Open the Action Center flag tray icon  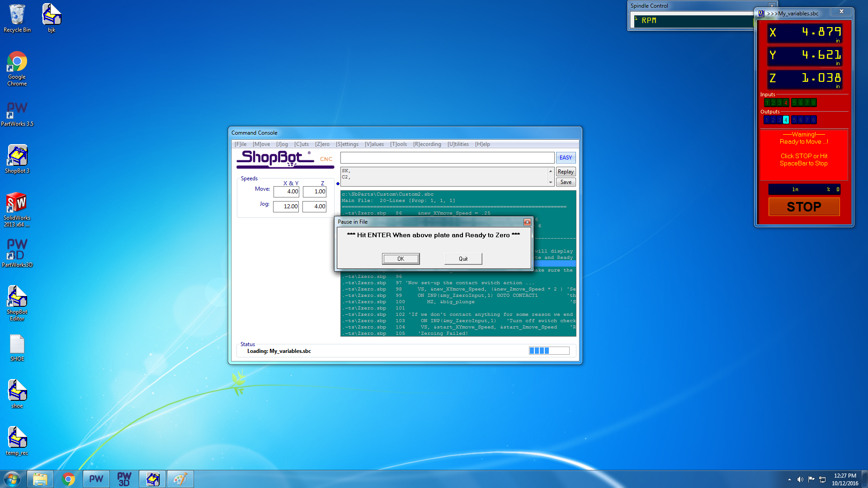coord(811,479)
